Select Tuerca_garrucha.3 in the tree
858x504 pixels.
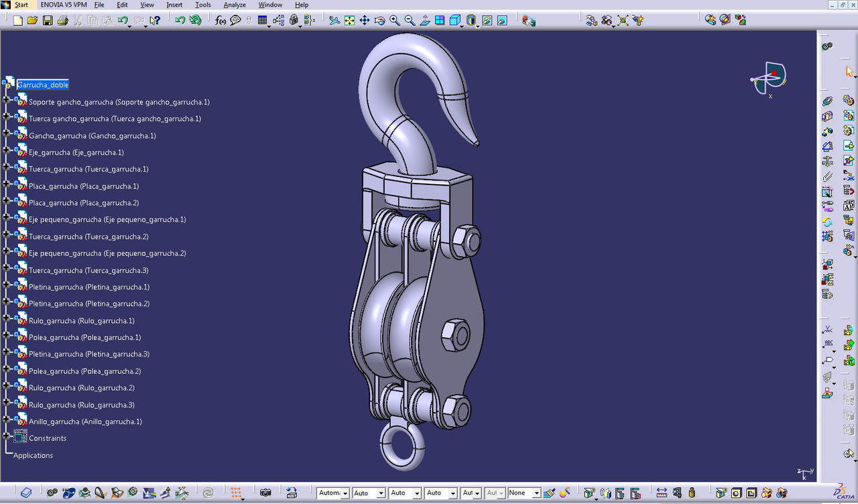88,270
